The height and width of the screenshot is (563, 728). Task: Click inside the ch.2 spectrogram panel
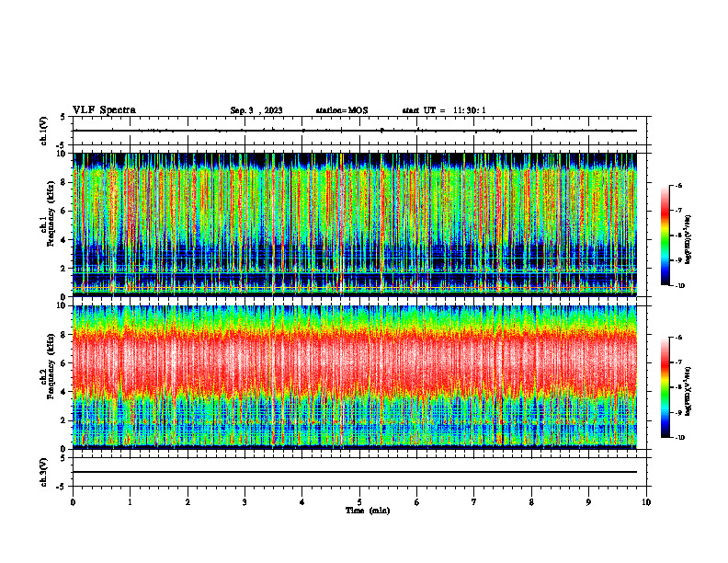coord(355,377)
